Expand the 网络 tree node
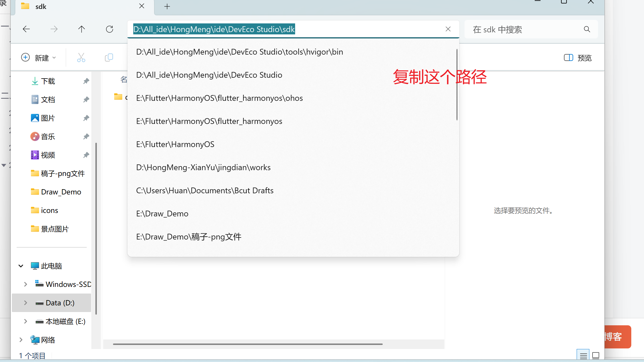 (21, 340)
